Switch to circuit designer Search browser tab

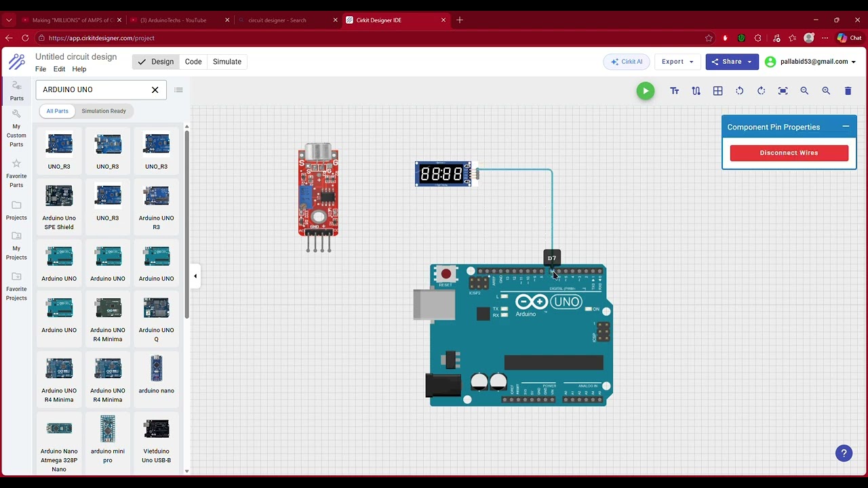click(288, 20)
